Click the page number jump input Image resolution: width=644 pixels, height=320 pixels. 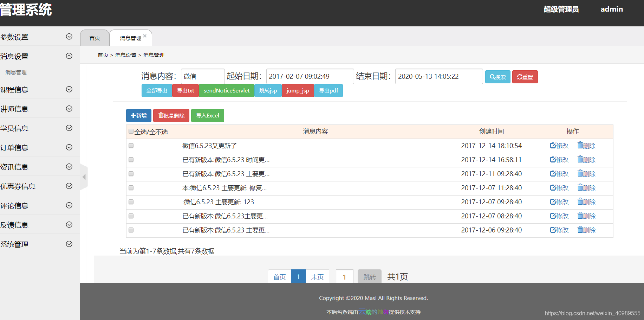coord(345,277)
